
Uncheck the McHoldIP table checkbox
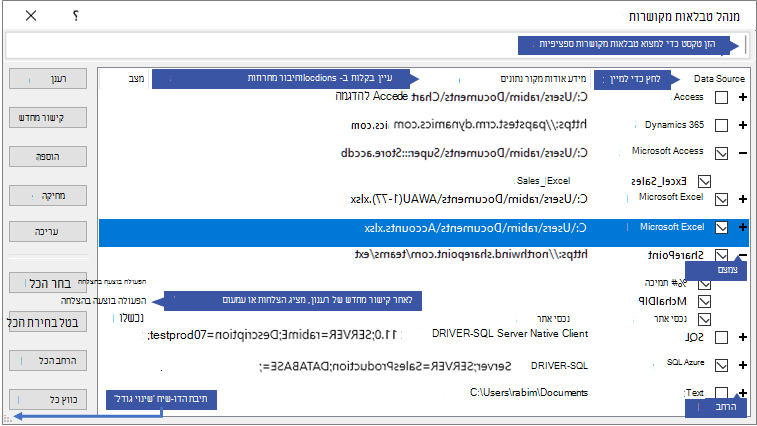tap(704, 301)
